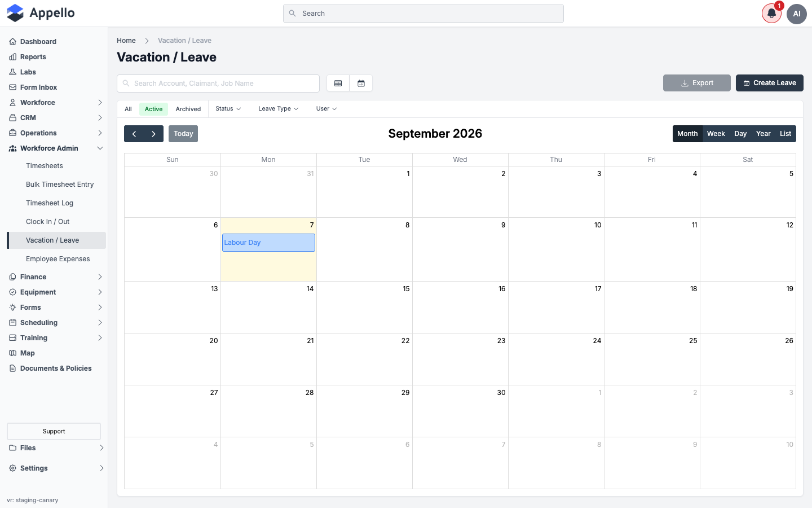Click the Forms lightbulb icon

[12, 308]
